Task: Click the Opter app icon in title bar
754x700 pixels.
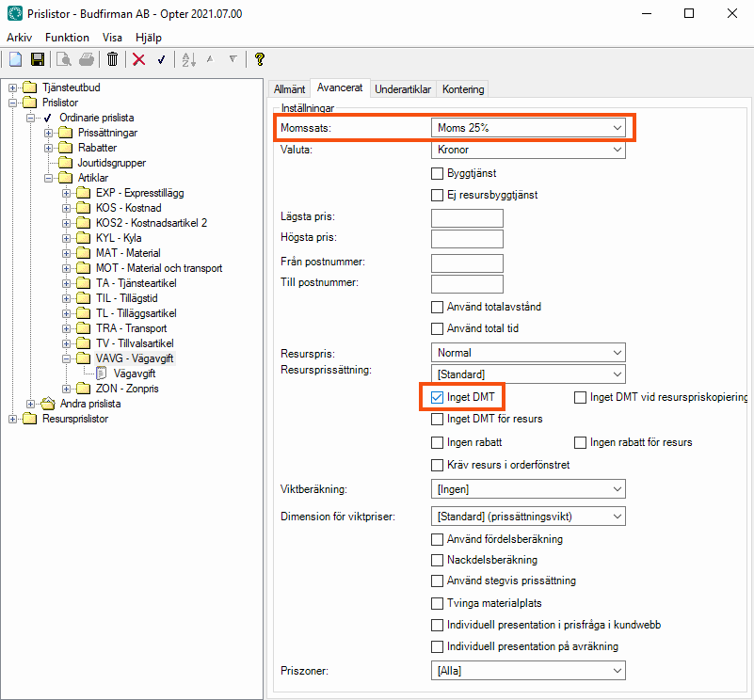Action: (15, 13)
